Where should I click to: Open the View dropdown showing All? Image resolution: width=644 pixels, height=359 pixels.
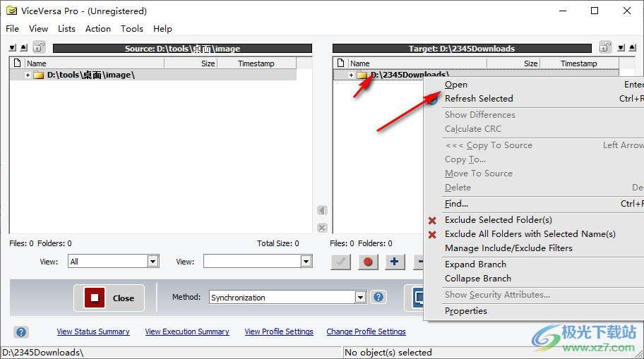coord(153,262)
